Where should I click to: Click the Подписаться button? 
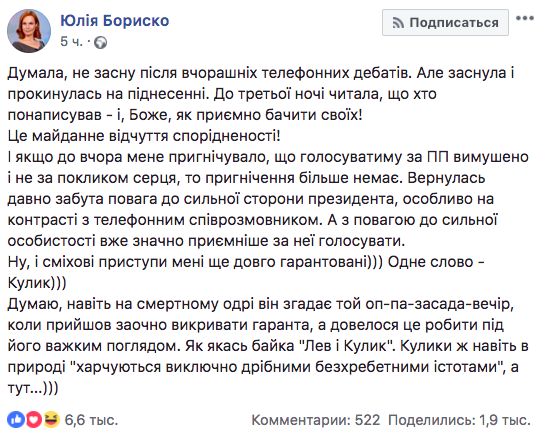pos(445,23)
